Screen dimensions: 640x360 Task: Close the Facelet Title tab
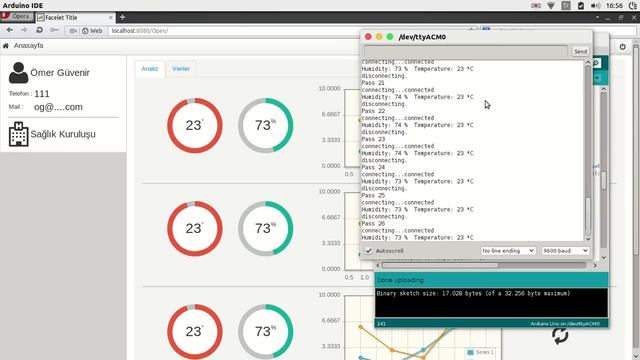click(x=111, y=18)
